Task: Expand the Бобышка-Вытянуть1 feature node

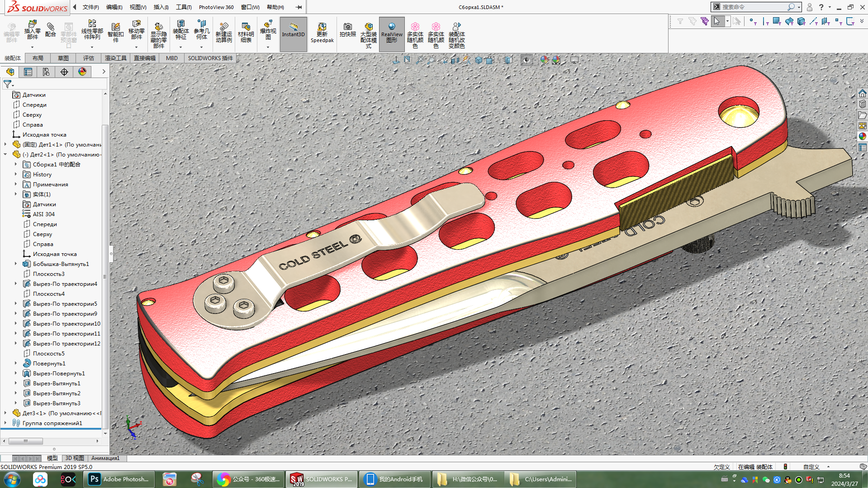Action: click(x=16, y=264)
